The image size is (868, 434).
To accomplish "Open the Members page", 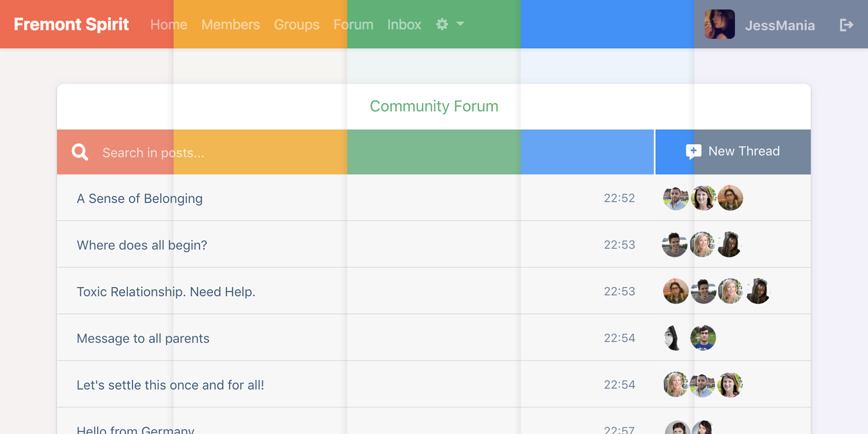I will [230, 24].
